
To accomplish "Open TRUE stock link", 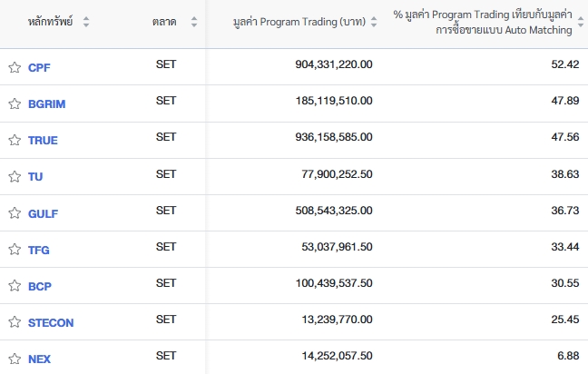I will pyautogui.click(x=44, y=141).
